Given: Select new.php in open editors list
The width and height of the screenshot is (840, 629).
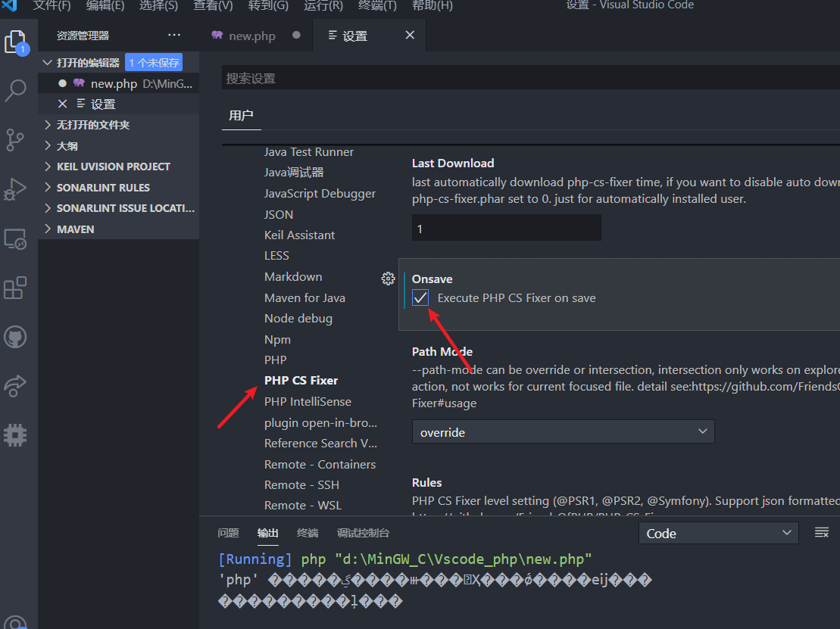Looking at the screenshot, I should click(118, 83).
